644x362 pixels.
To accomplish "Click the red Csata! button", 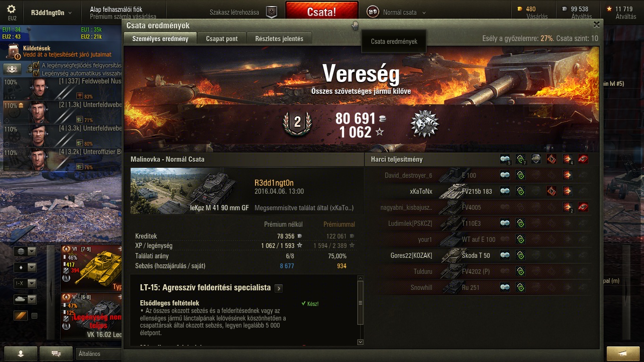I will (322, 12).
